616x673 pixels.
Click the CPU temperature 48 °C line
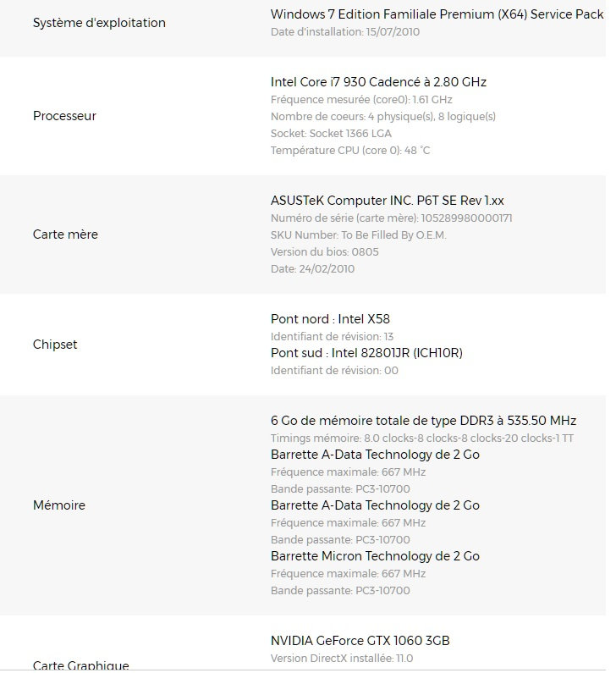coord(350,151)
